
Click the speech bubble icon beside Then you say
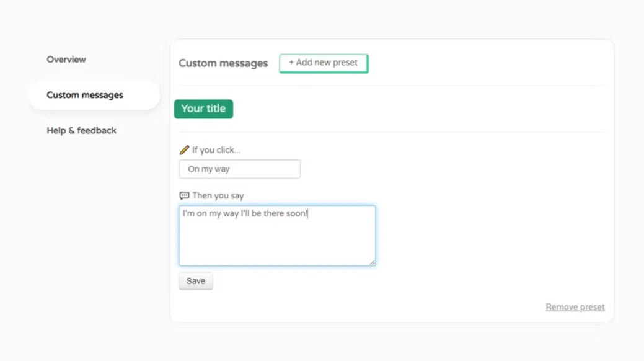pos(185,196)
